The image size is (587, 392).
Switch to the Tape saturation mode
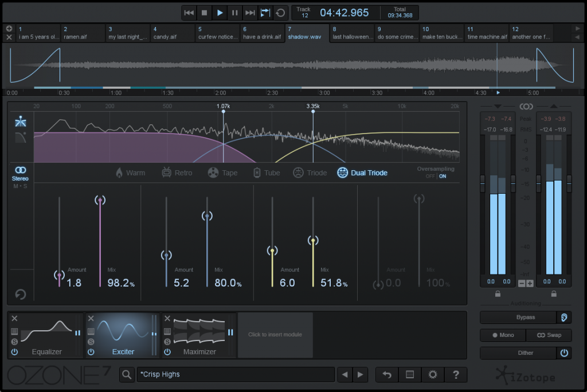pos(222,173)
